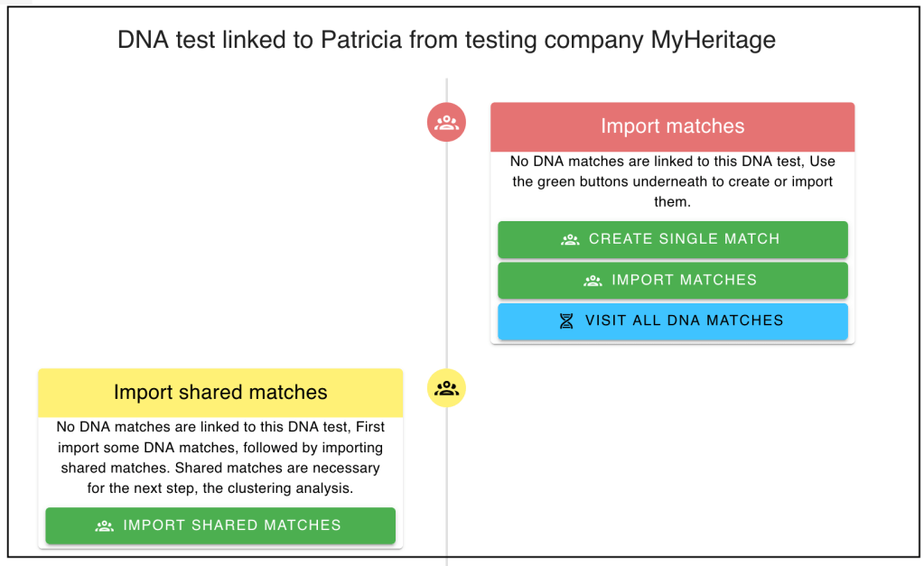Viewport: 924px width, 566px height.
Task: Click the people icon beside Import Shared Matches
Action: (x=104, y=525)
